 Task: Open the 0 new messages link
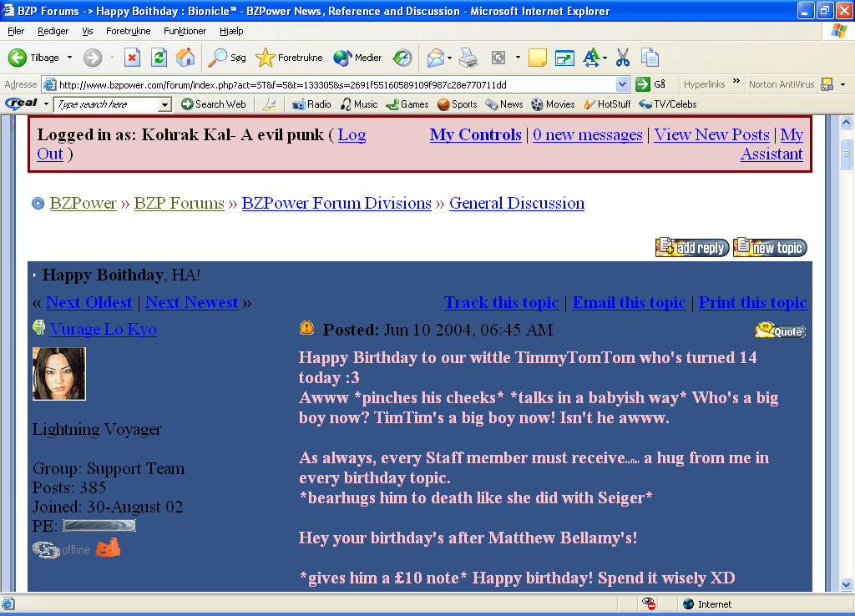coord(588,134)
